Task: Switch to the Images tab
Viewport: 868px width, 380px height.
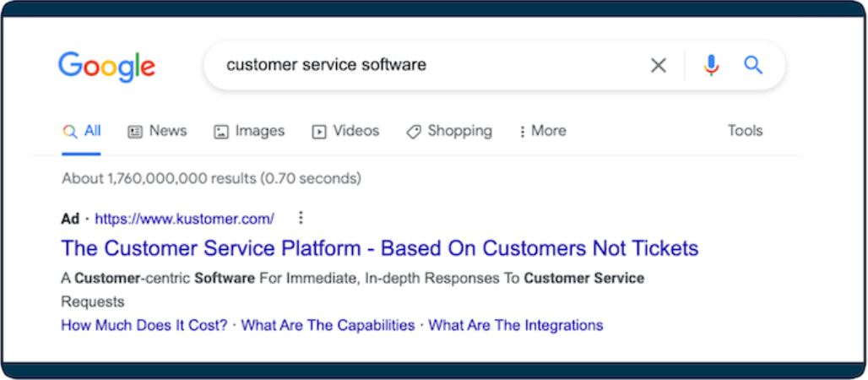Action: tap(249, 131)
